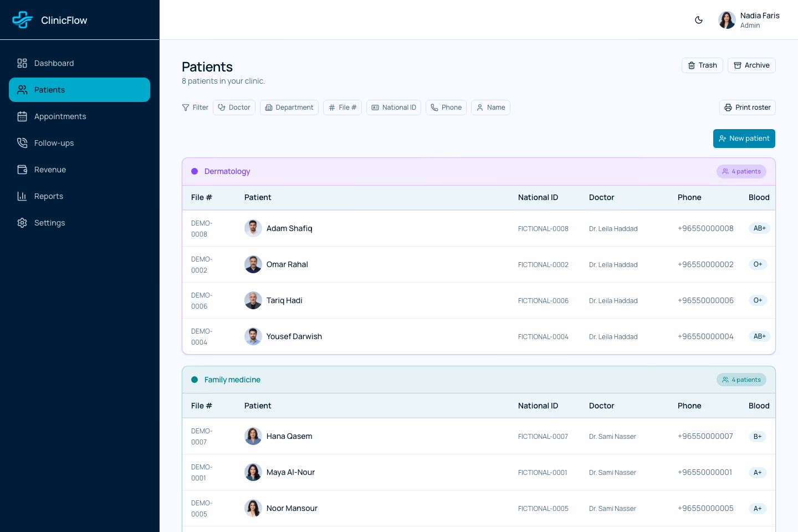
Task: Open National ID filter
Action: pos(393,108)
